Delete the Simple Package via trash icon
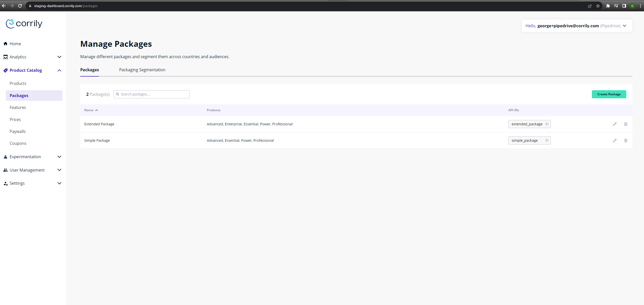644x305 pixels. tap(626, 140)
